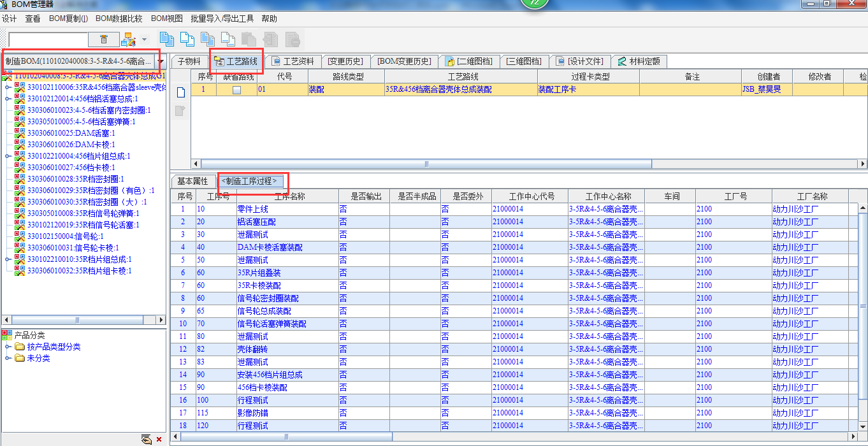Viewport: 868px width, 446px height.
Task: Toggle the 缺省路线 checkbox in row 1
Action: tap(236, 90)
